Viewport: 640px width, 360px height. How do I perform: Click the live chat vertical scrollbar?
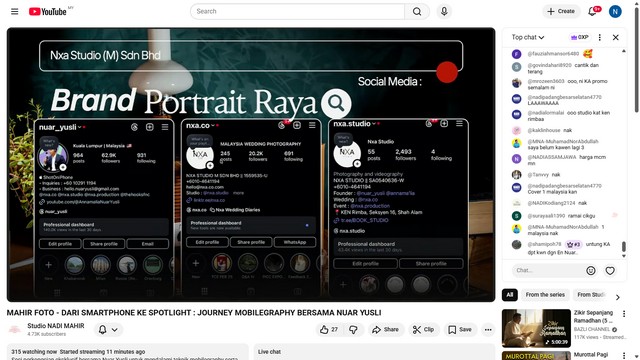pyautogui.click(x=623, y=247)
